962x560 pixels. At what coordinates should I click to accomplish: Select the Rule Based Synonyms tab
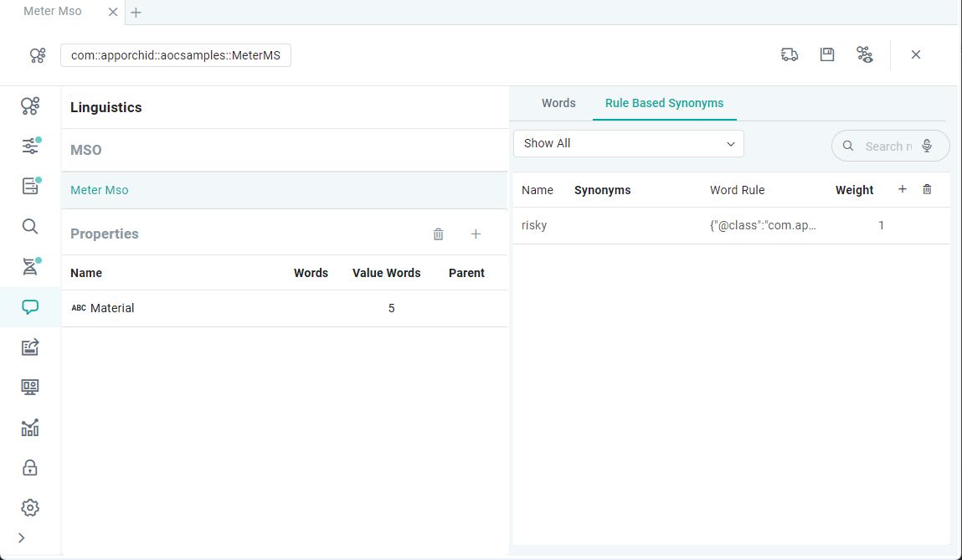(664, 104)
